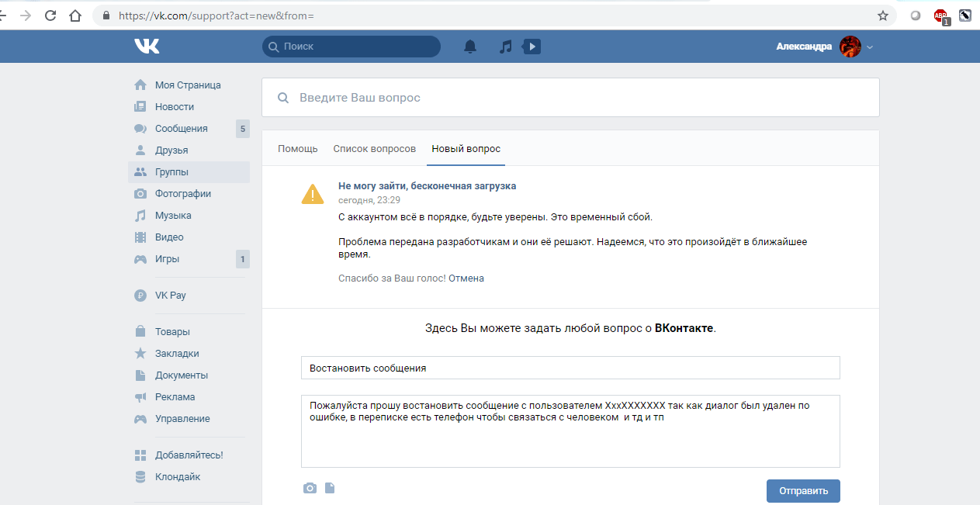Select the Новый вопрос tab
This screenshot has height=505, width=980.
(x=466, y=148)
